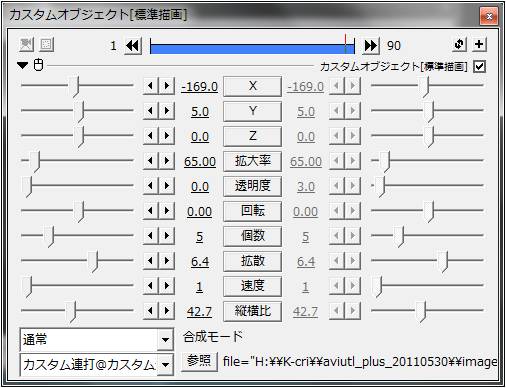Jump to the end frame with fast-forward button

pos(371,45)
